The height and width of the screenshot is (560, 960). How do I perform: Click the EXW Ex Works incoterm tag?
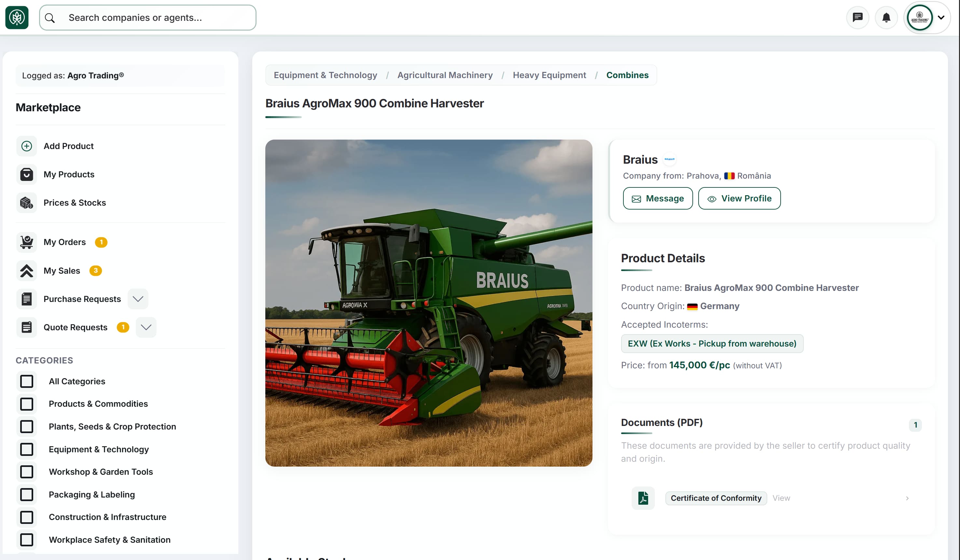[x=712, y=344]
